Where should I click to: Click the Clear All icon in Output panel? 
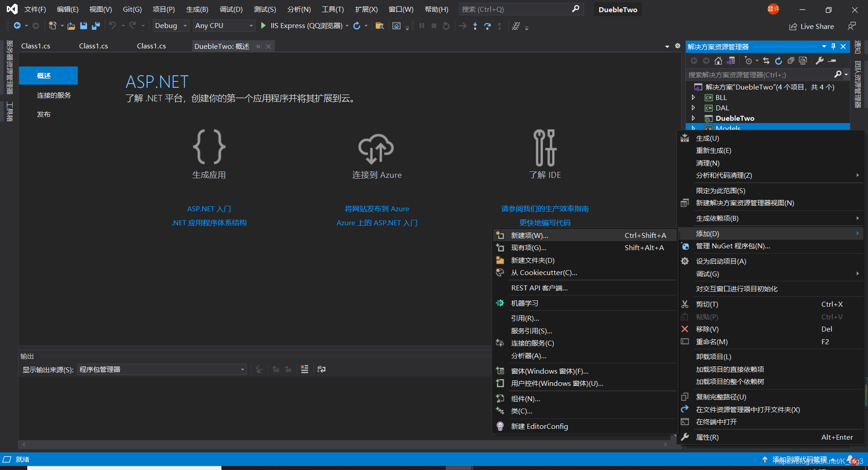pyautogui.click(x=305, y=369)
